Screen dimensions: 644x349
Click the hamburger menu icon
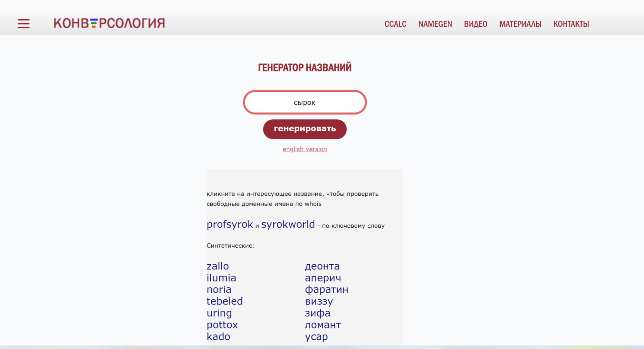[23, 23]
